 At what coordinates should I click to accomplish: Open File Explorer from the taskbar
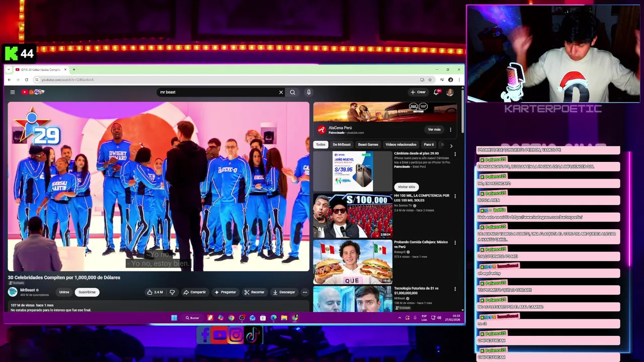(x=284, y=318)
